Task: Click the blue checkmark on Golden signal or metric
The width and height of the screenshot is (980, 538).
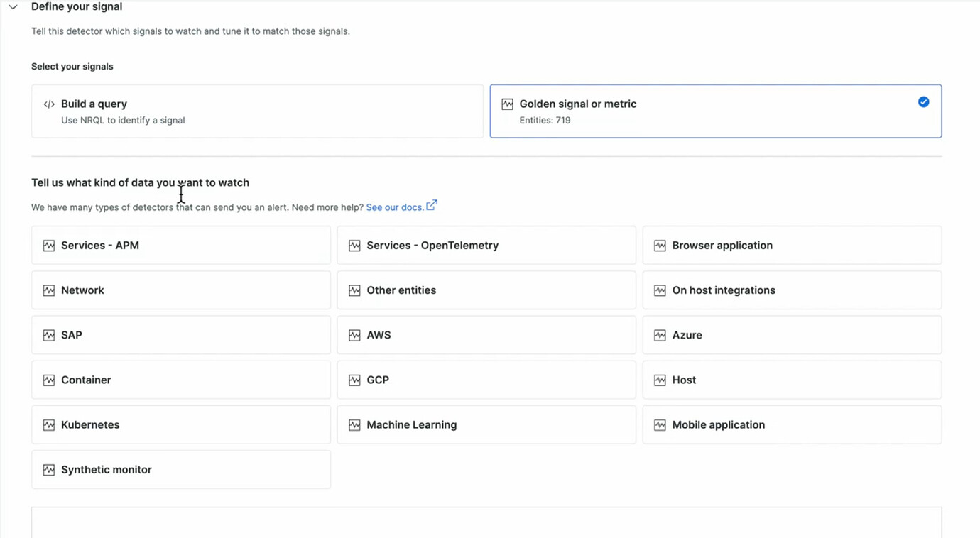Action: [x=923, y=101]
